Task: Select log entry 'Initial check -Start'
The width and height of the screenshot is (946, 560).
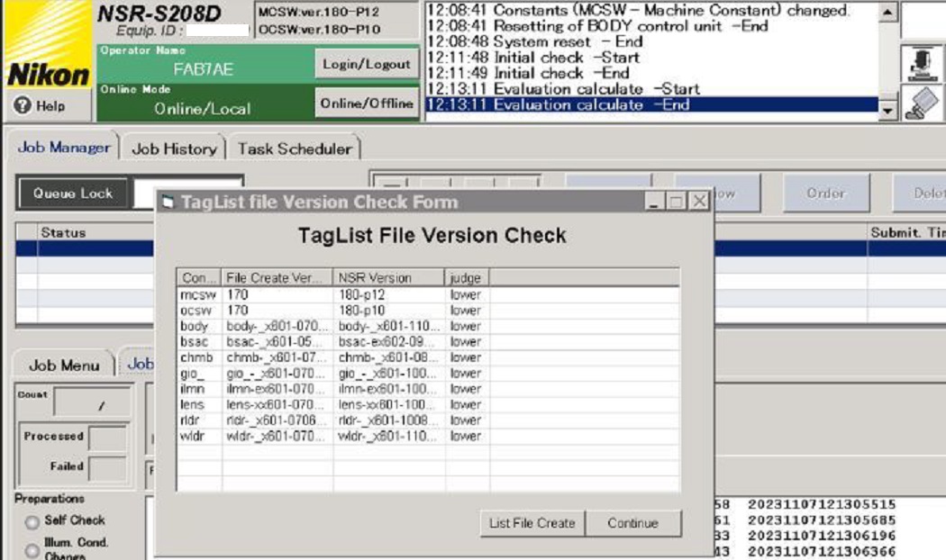Action: click(x=651, y=58)
